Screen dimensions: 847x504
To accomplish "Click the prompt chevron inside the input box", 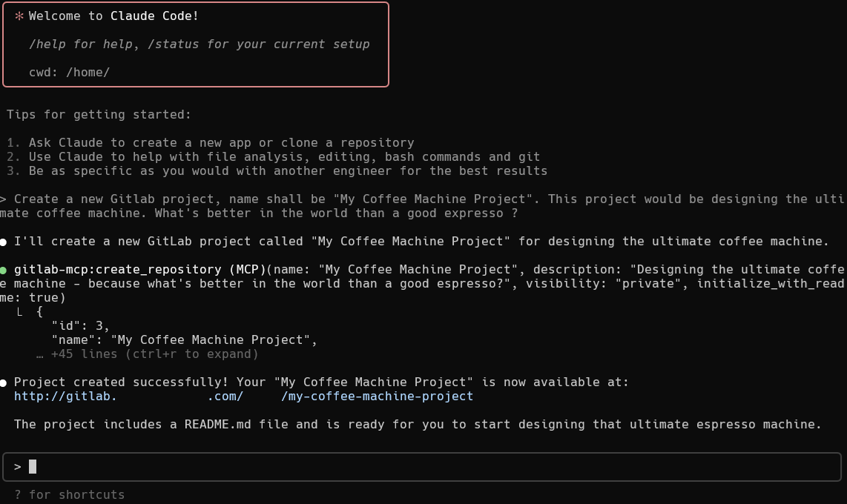I will (18, 467).
